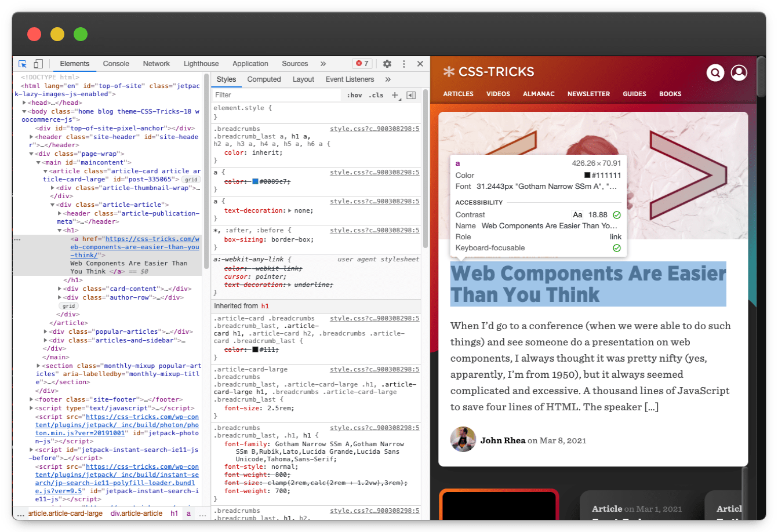
Task: Show more DevTools panel tabs
Action: (323, 64)
